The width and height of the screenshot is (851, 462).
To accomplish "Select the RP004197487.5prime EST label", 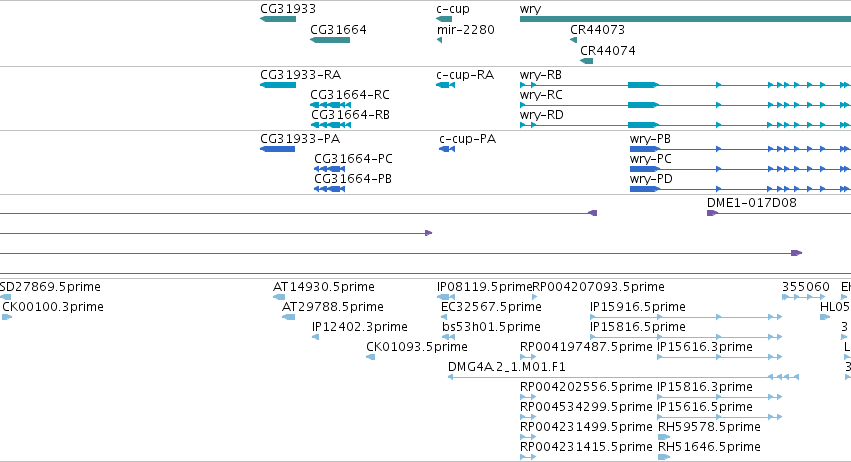I will [586, 347].
